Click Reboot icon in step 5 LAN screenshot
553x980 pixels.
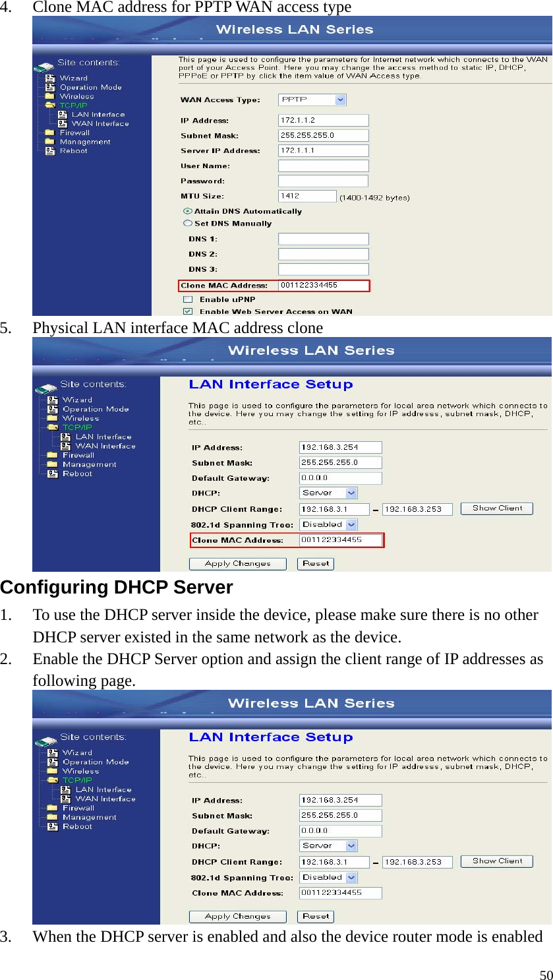pyautogui.click(x=53, y=474)
